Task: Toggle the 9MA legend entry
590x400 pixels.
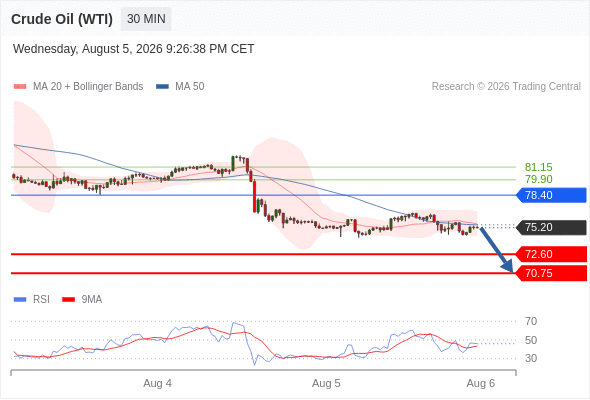Action: pos(82,300)
